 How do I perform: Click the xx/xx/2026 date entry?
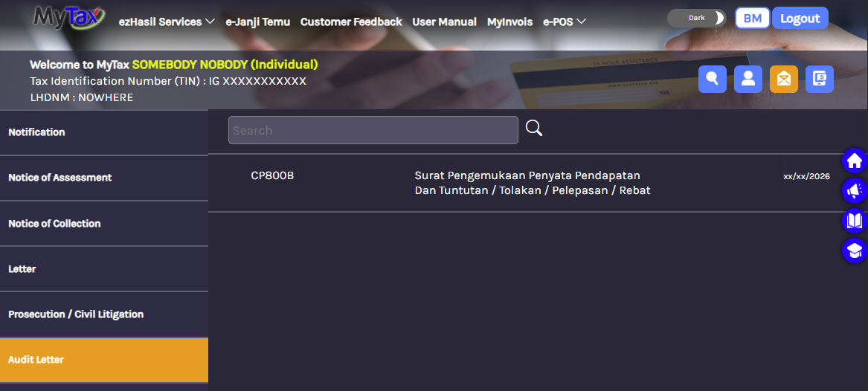(806, 176)
